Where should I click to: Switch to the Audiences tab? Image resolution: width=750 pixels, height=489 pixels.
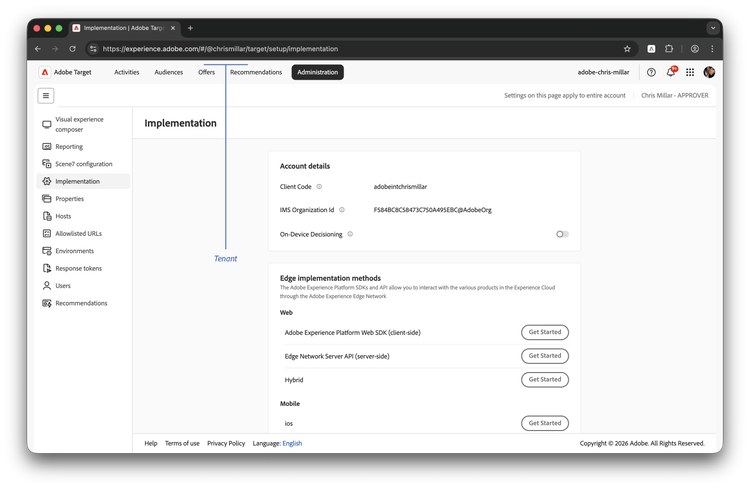(168, 72)
